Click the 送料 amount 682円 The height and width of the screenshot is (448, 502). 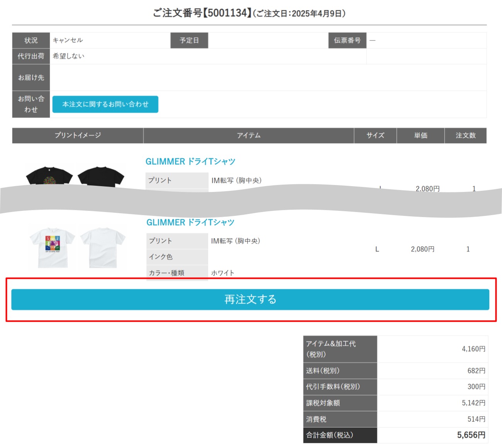pos(477,371)
